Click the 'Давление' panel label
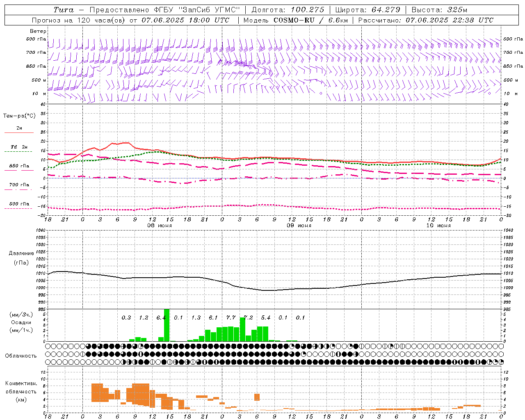Screen dimensions: 525x420 point(21,253)
